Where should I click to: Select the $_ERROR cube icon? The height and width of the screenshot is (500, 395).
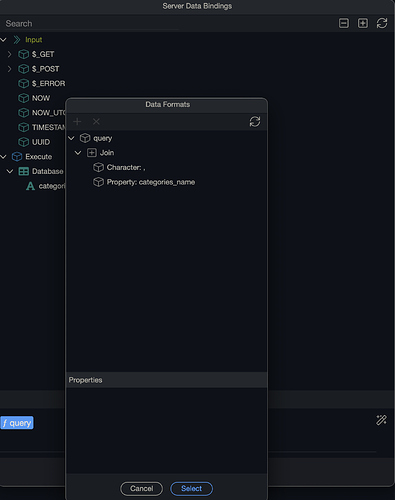(23, 83)
